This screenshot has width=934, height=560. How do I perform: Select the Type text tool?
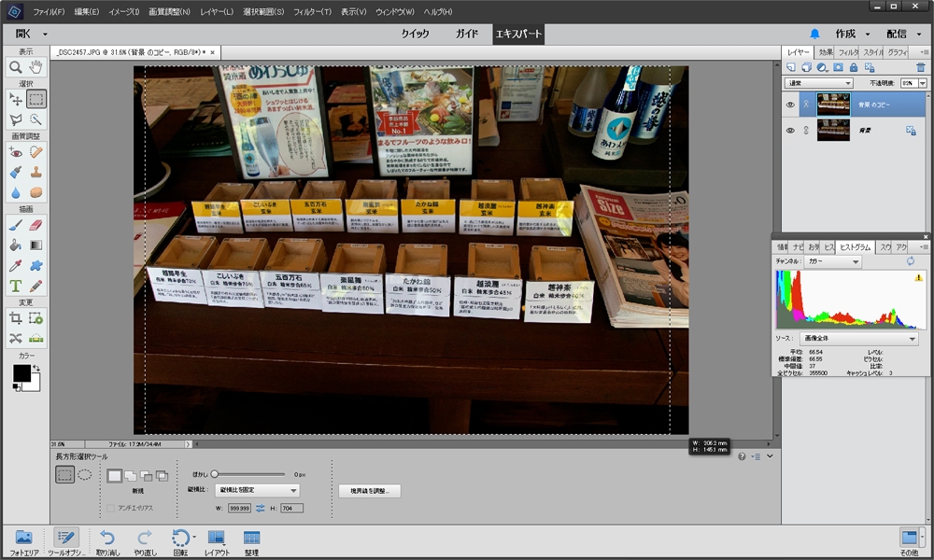(16, 287)
